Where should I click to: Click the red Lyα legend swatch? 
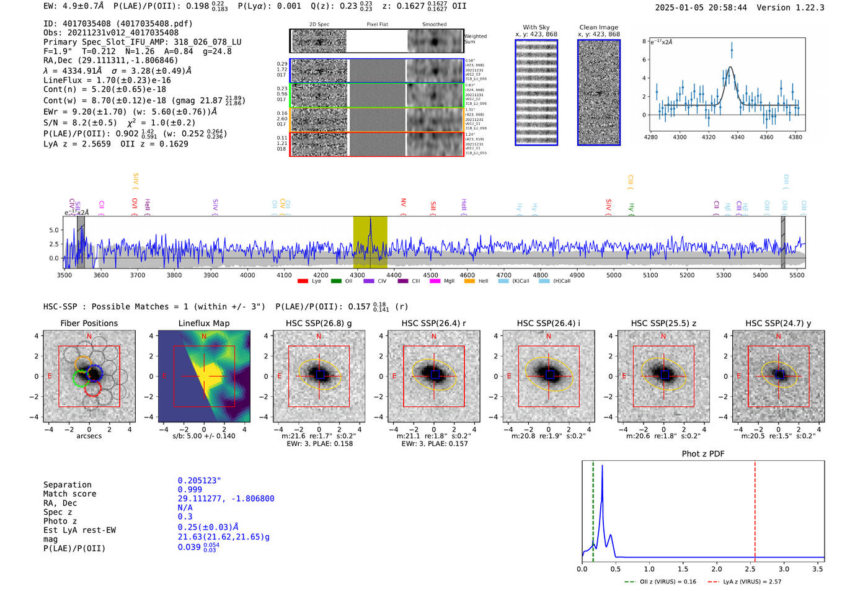pyautogui.click(x=303, y=282)
